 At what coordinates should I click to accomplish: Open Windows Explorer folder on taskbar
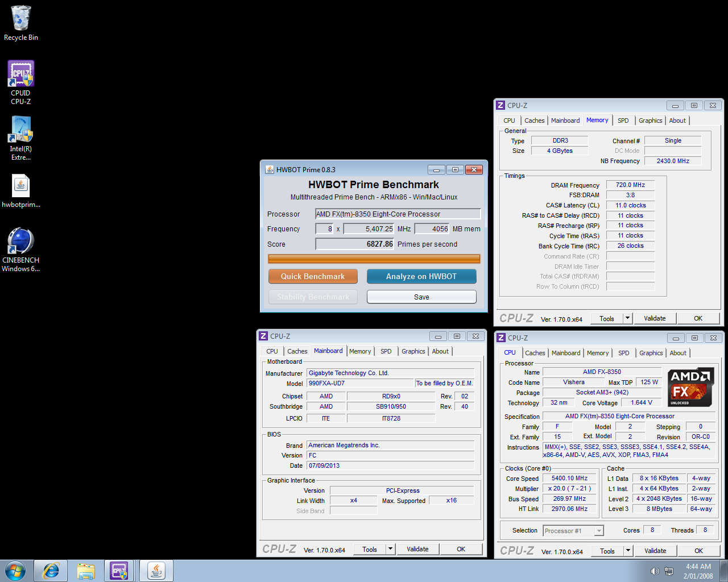coord(86,571)
